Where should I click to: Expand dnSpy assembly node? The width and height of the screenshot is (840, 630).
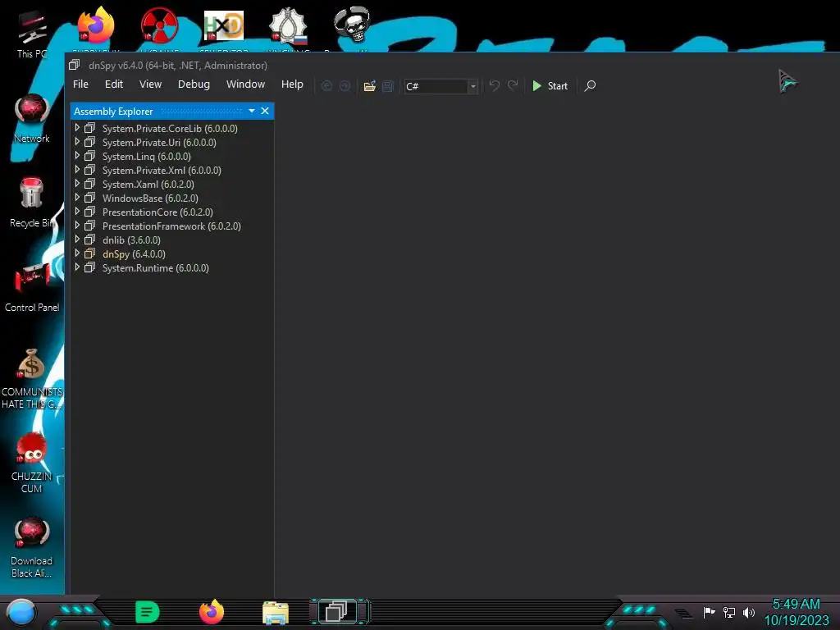click(x=77, y=253)
